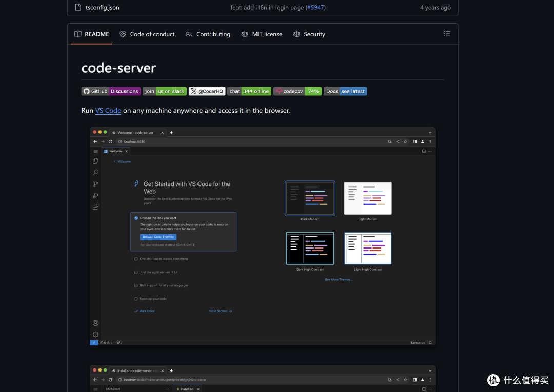Open the README outline list icon

tap(447, 34)
